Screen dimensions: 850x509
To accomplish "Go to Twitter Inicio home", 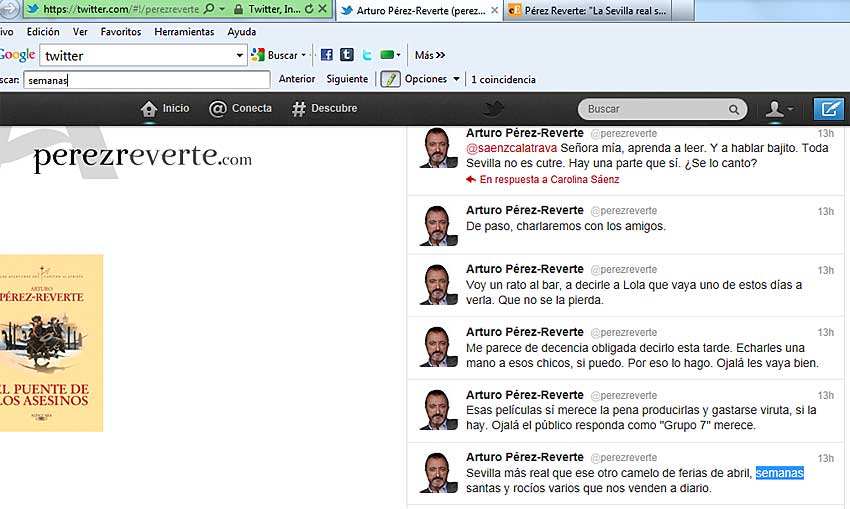I will (165, 108).
